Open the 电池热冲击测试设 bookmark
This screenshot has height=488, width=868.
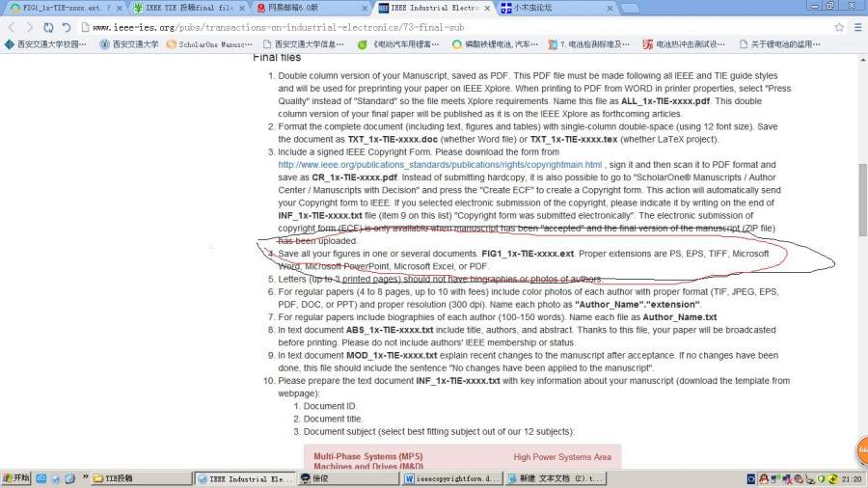684,44
